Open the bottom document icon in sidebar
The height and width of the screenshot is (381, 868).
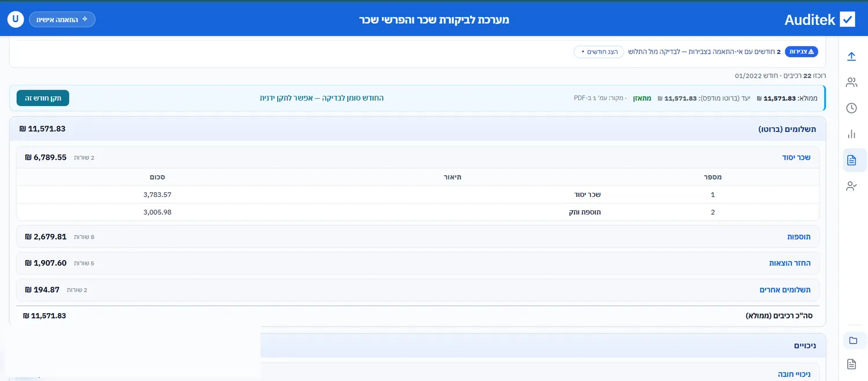(851, 364)
